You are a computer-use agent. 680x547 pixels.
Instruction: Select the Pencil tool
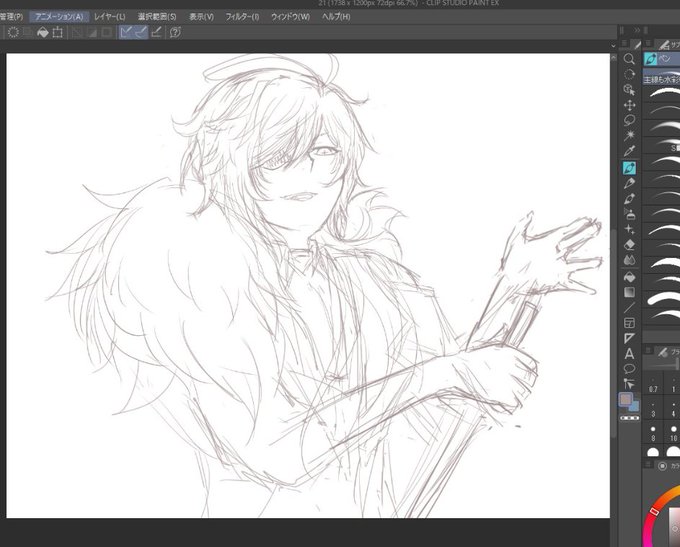629,183
